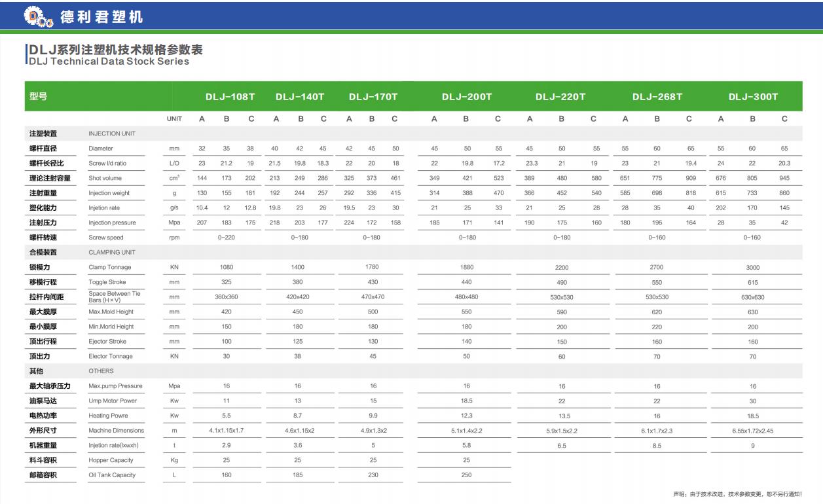This screenshot has width=823, height=504.
Task: Click the Max.Mold Height row label
Action: [111, 312]
